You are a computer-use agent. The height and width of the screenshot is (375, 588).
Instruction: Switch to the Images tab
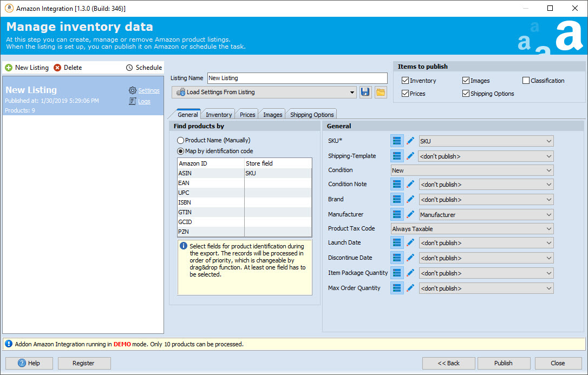273,115
